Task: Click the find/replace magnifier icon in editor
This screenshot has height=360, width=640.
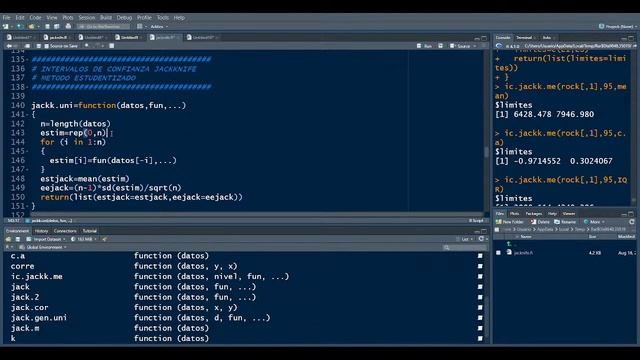Action: click(87, 46)
